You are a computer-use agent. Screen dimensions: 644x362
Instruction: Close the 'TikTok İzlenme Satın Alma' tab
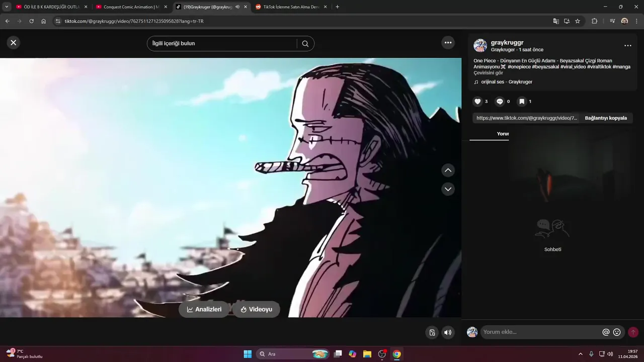[326, 7]
